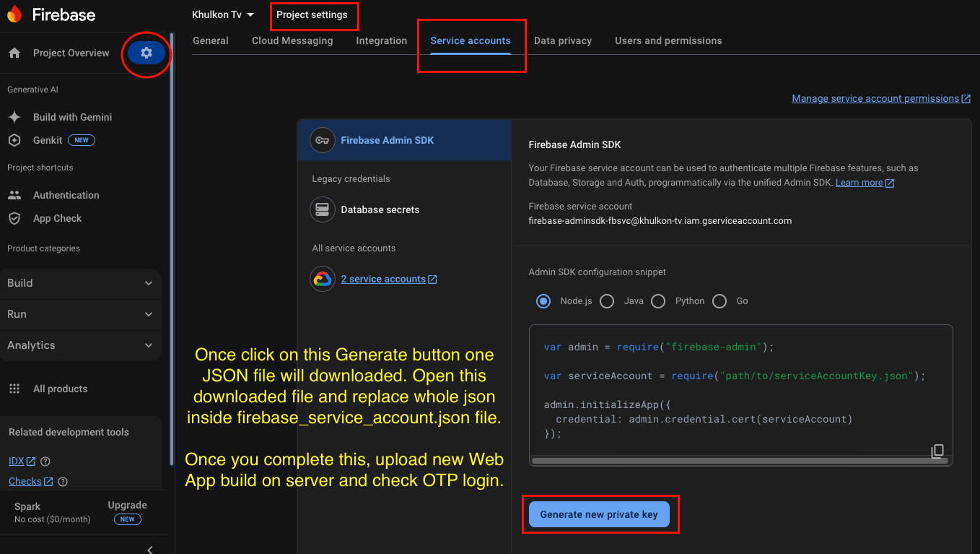Click the Firebase Admin SDK key icon
Image resolution: width=980 pixels, height=554 pixels.
pos(323,140)
